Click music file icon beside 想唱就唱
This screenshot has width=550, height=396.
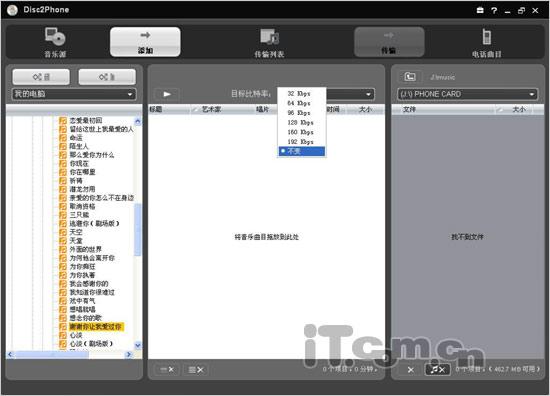pos(63,309)
